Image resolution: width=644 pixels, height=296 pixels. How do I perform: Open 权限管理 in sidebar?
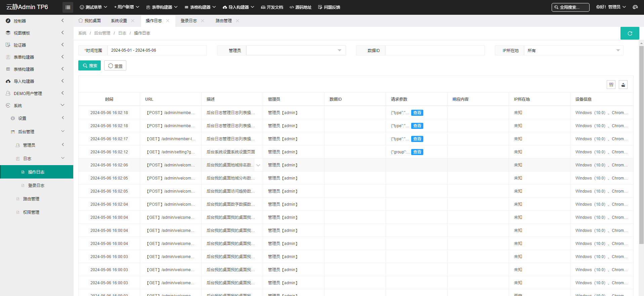pos(37,212)
